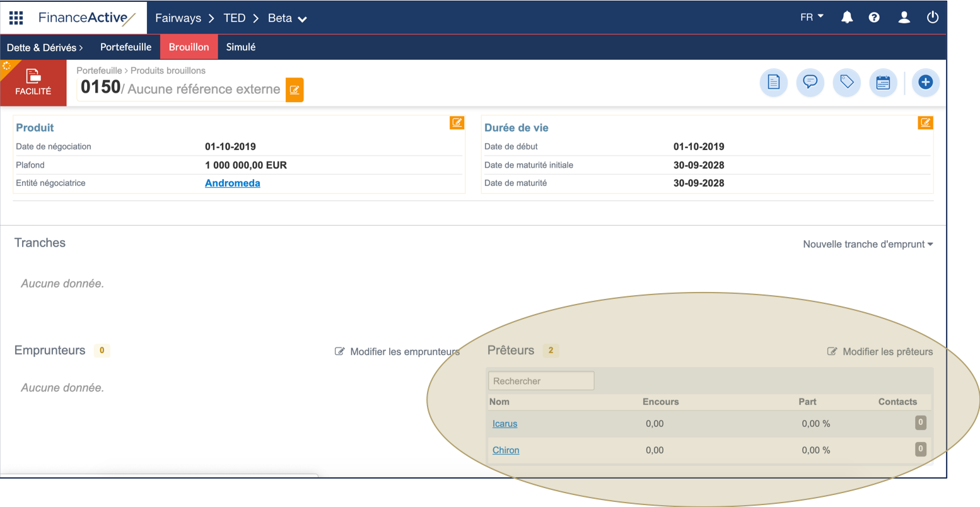Click the power logout icon
This screenshot has width=980, height=507.
click(x=933, y=18)
